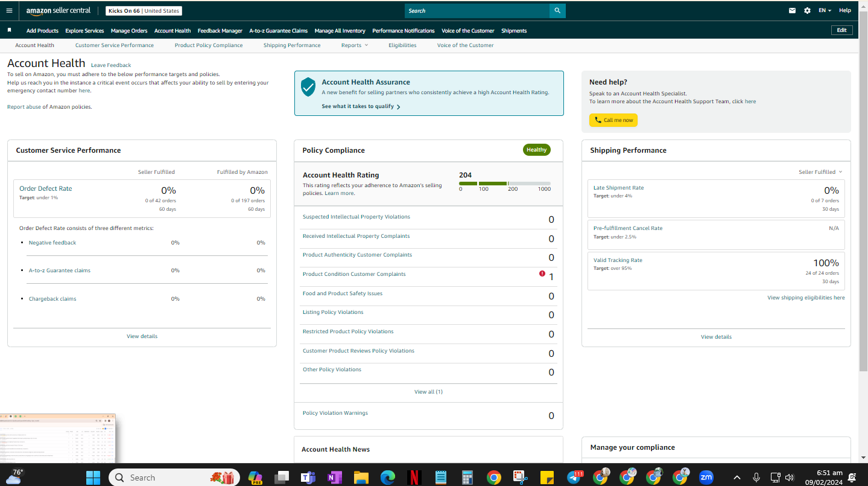Open Voice of the Customer sub-tab

[x=465, y=45]
